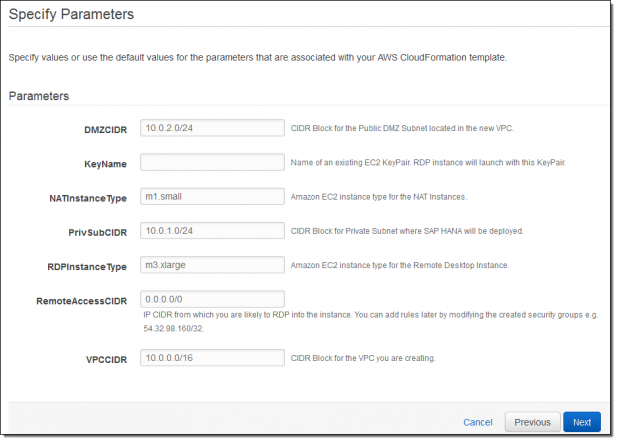The height and width of the screenshot is (442, 618).
Task: Click the DMZCIDR label text
Action: click(x=106, y=130)
